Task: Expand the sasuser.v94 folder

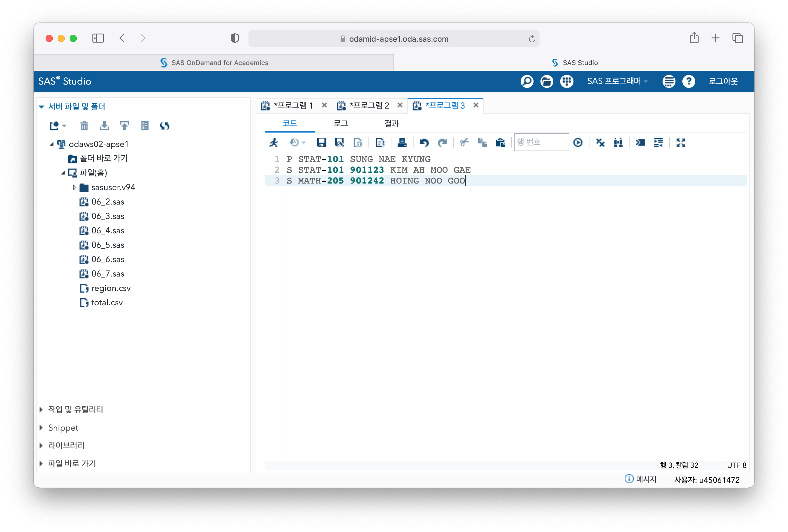Action: 74,187
